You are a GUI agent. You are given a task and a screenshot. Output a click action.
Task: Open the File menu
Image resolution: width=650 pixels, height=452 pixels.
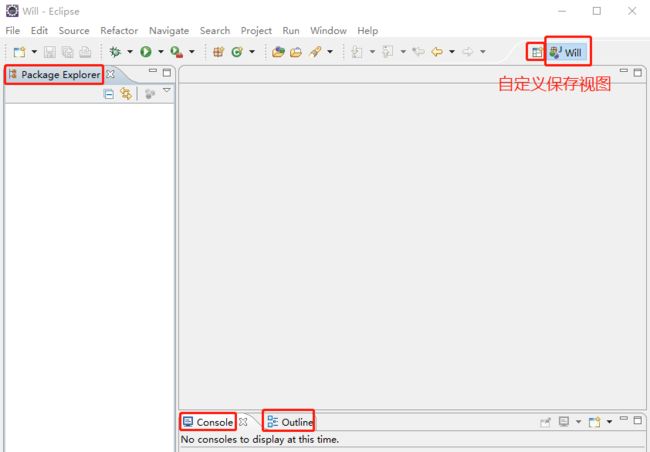tap(12, 31)
